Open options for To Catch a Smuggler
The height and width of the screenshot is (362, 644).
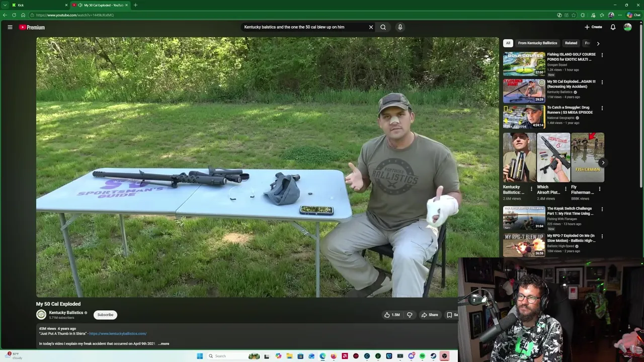pyautogui.click(x=602, y=108)
